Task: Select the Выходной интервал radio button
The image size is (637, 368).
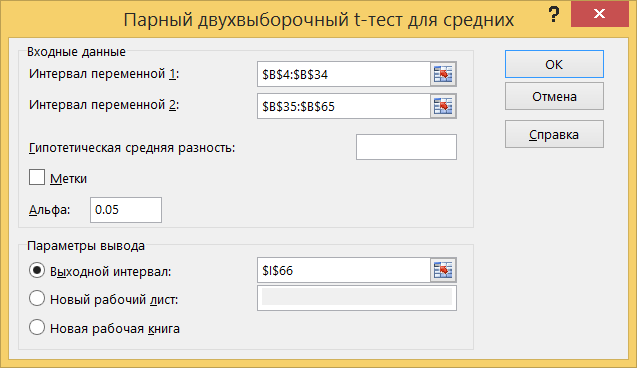Action: pyautogui.click(x=37, y=270)
